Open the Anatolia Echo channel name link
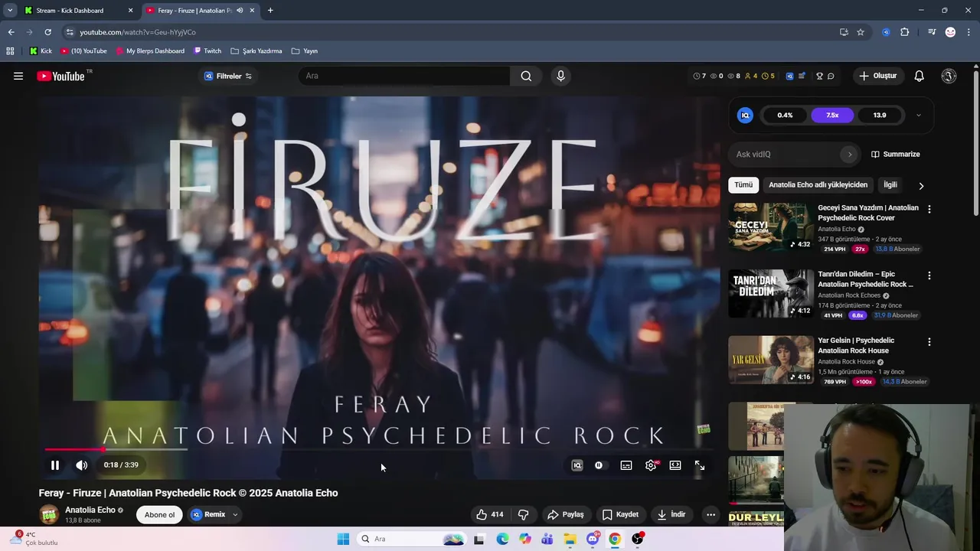The height and width of the screenshot is (551, 980). (90, 510)
